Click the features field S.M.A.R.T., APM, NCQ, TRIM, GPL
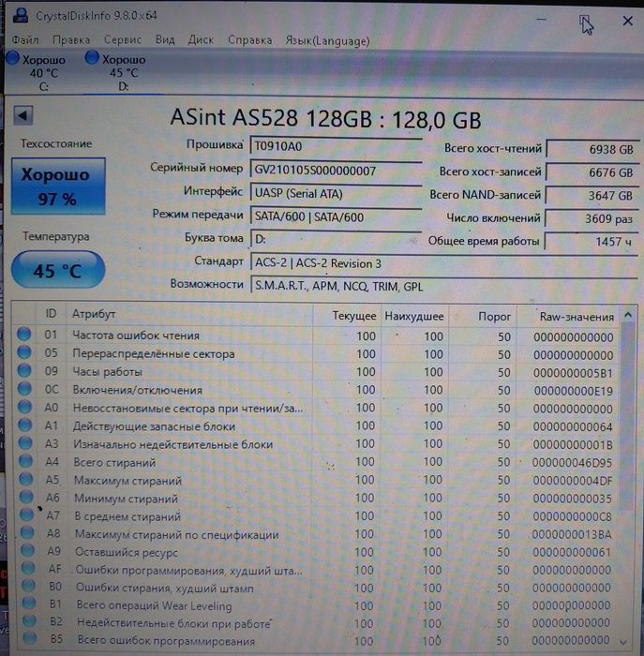 click(443, 286)
